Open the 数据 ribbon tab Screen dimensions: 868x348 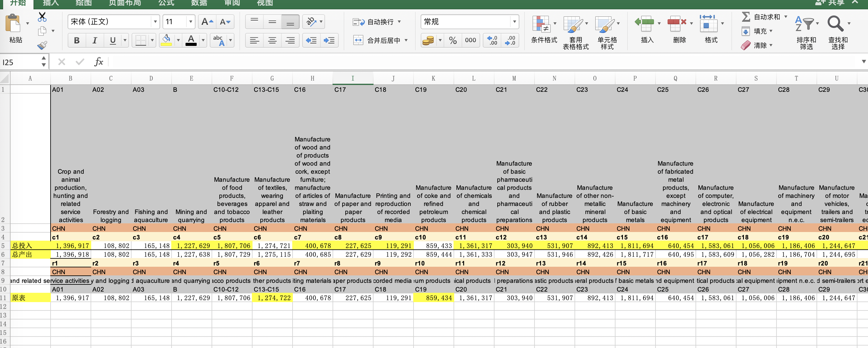pyautogui.click(x=199, y=3)
